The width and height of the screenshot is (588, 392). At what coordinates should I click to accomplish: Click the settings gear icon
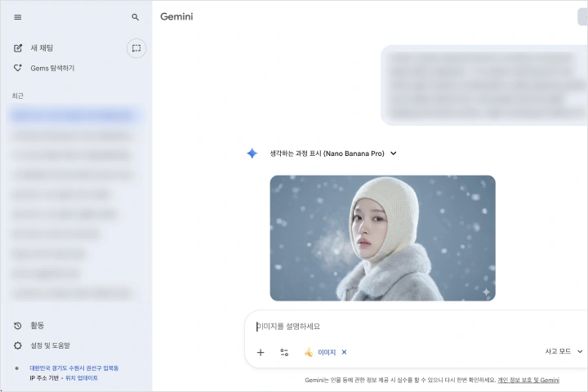[x=18, y=345]
